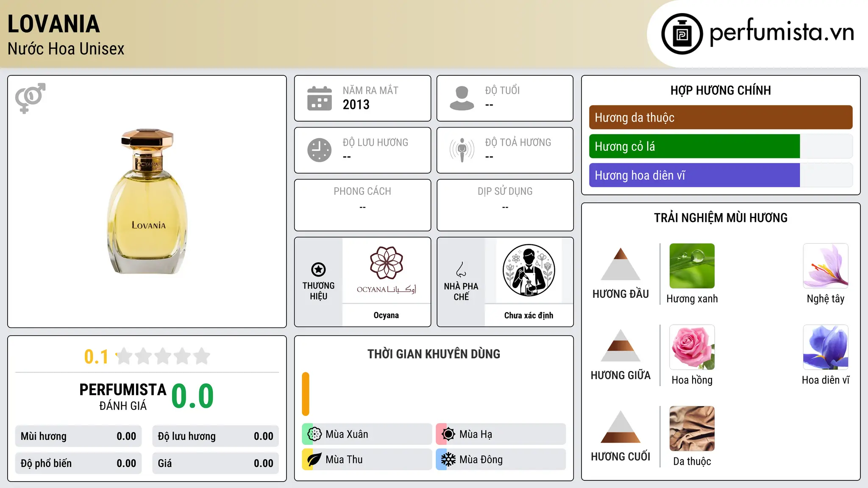Click the Perfumista Đánh giá label

click(x=123, y=397)
